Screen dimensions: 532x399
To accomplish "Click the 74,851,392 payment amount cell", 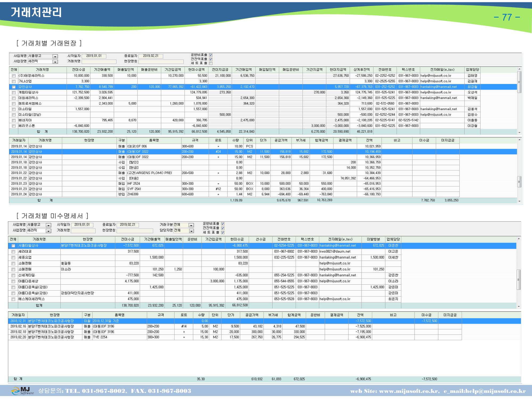I will tap(345, 178).
